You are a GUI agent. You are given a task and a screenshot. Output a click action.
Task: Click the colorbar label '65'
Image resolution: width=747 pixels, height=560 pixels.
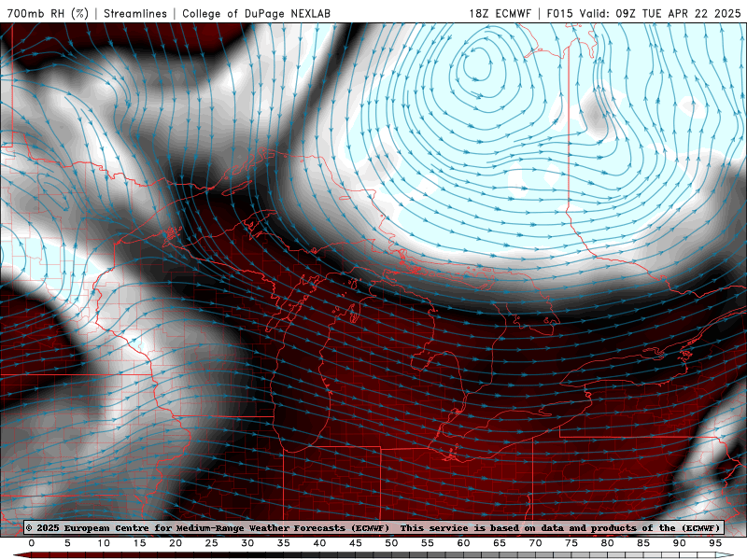500,543
